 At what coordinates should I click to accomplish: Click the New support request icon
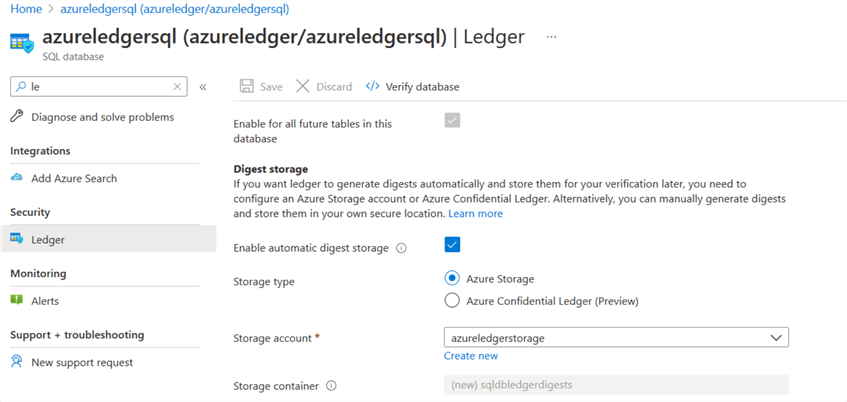[17, 362]
